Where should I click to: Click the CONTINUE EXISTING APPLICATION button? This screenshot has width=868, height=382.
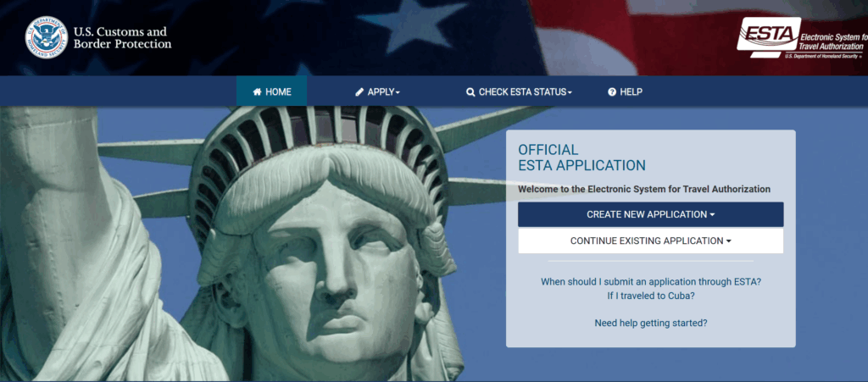pos(650,241)
